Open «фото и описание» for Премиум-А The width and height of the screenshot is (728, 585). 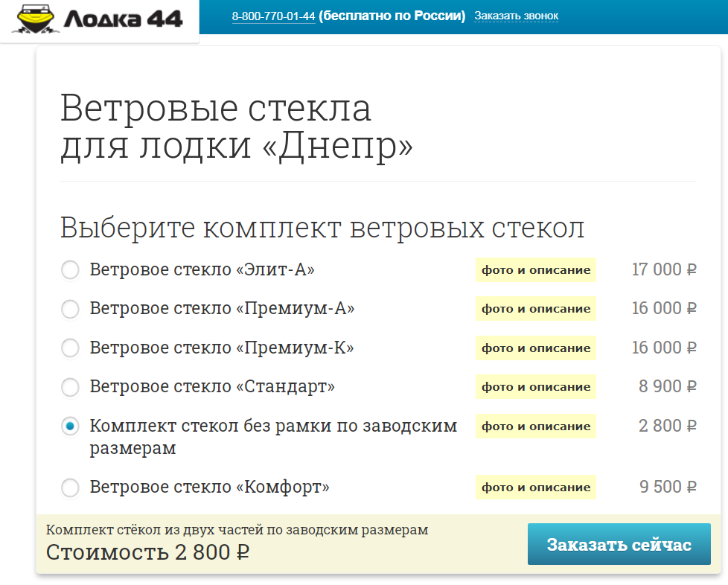pyautogui.click(x=536, y=309)
